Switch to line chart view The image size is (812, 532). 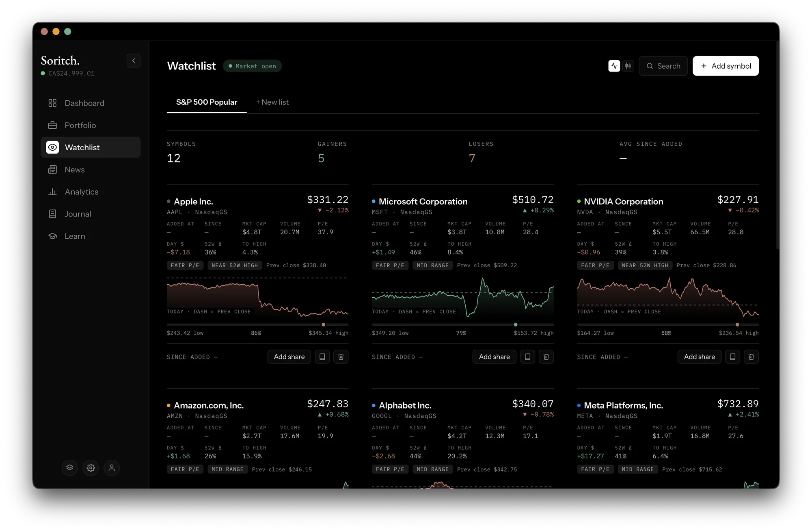[614, 66]
